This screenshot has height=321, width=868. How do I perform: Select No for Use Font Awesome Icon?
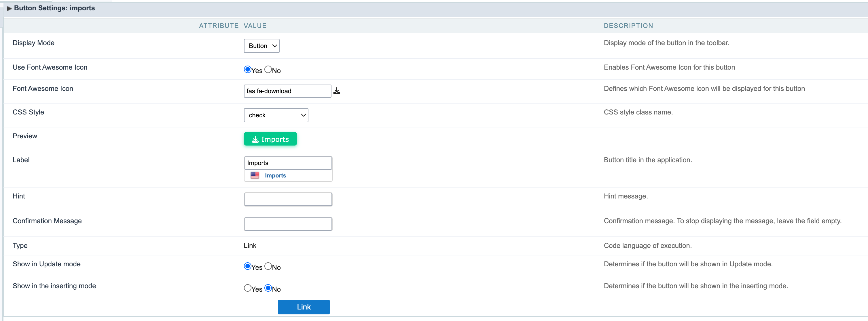(268, 69)
